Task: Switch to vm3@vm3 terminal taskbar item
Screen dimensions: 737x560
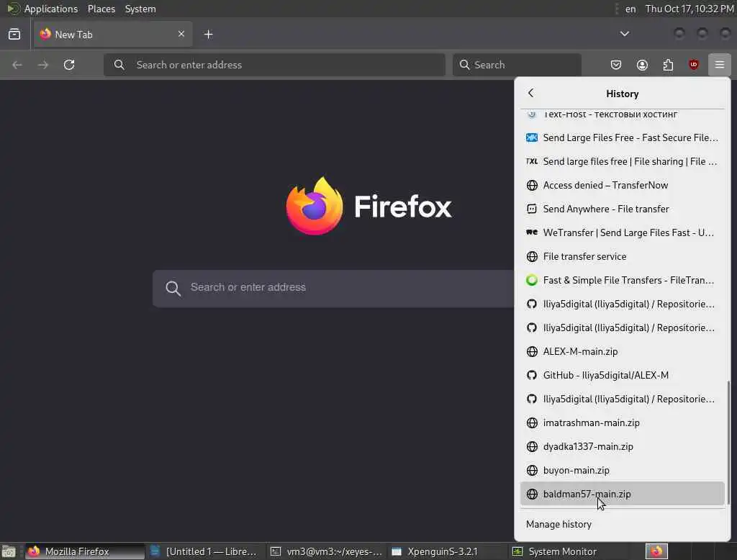Action: pos(327,551)
